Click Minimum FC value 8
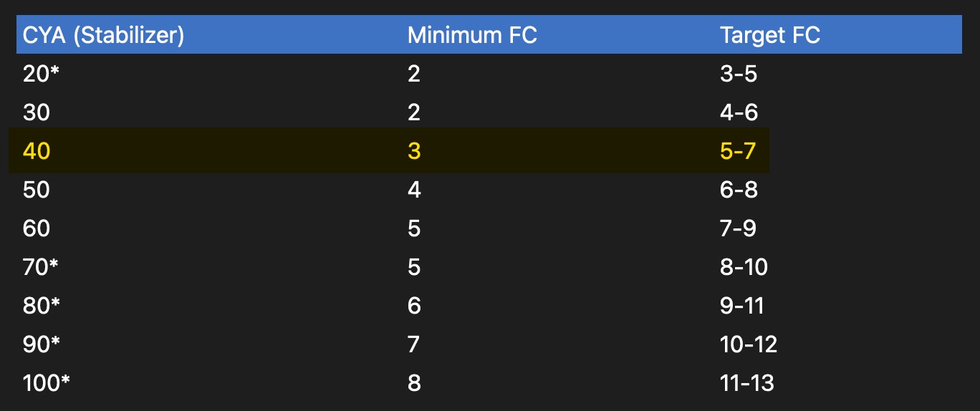The image size is (980, 411). 414,383
